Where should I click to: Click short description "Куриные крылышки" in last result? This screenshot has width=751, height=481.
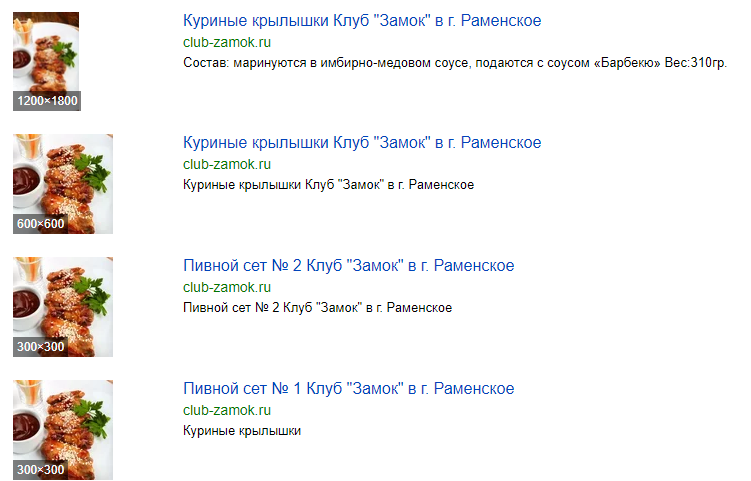coord(242,431)
